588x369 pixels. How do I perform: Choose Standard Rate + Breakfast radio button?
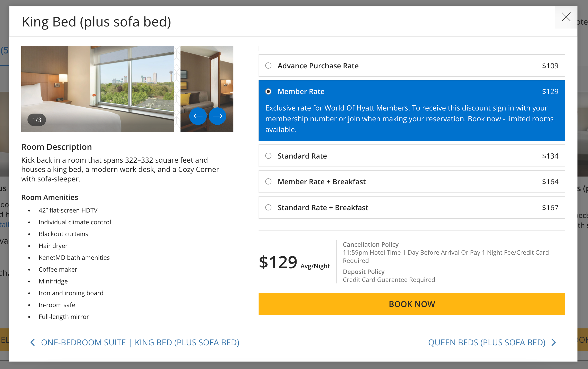point(268,208)
